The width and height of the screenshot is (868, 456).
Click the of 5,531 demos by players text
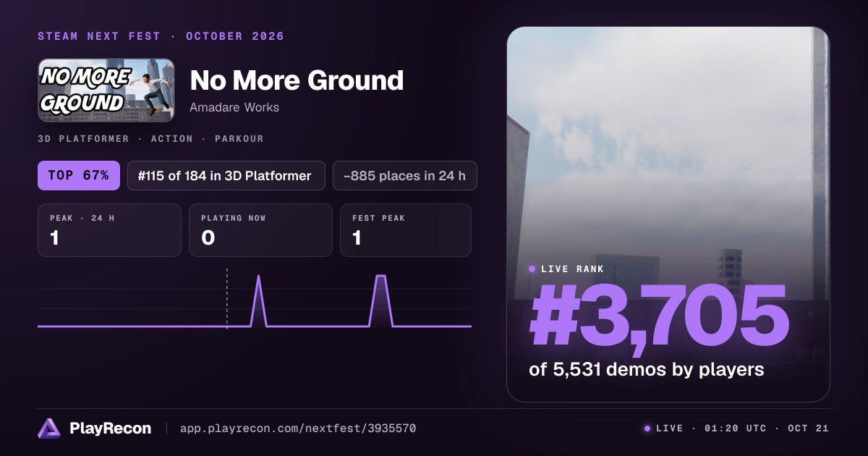tap(647, 369)
